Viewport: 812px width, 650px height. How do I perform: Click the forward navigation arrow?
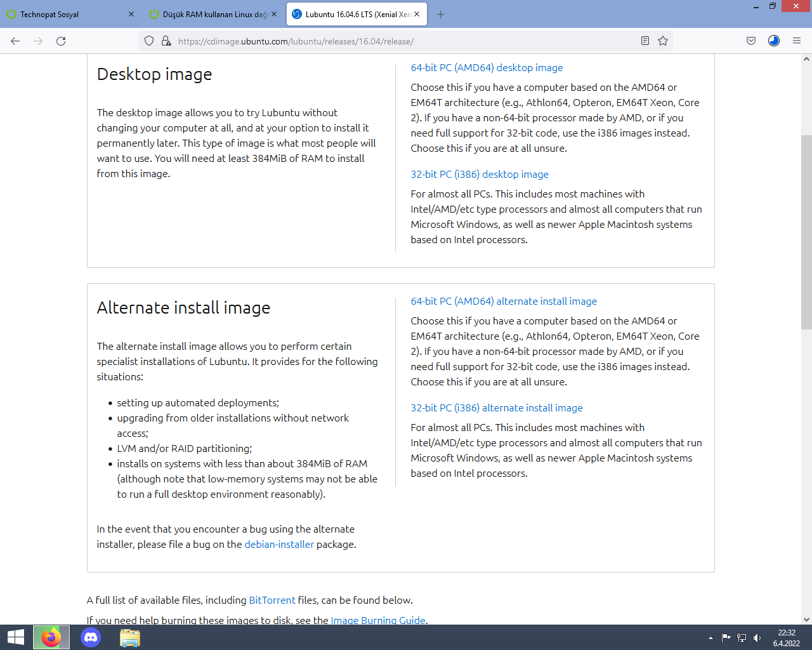38,41
